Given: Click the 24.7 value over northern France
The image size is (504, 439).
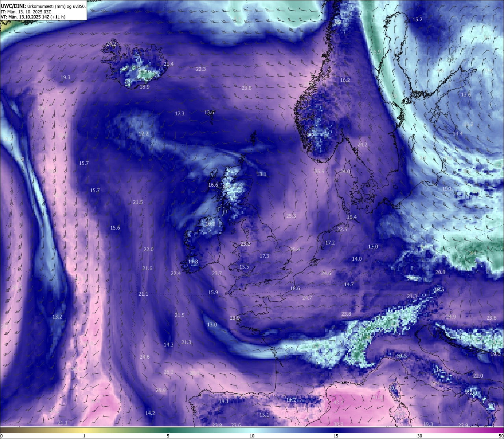Looking at the screenshot, I should coord(307,298).
